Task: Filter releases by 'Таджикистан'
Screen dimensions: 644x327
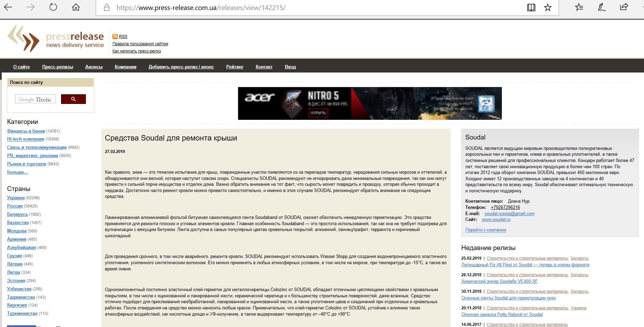Action: click(21, 297)
